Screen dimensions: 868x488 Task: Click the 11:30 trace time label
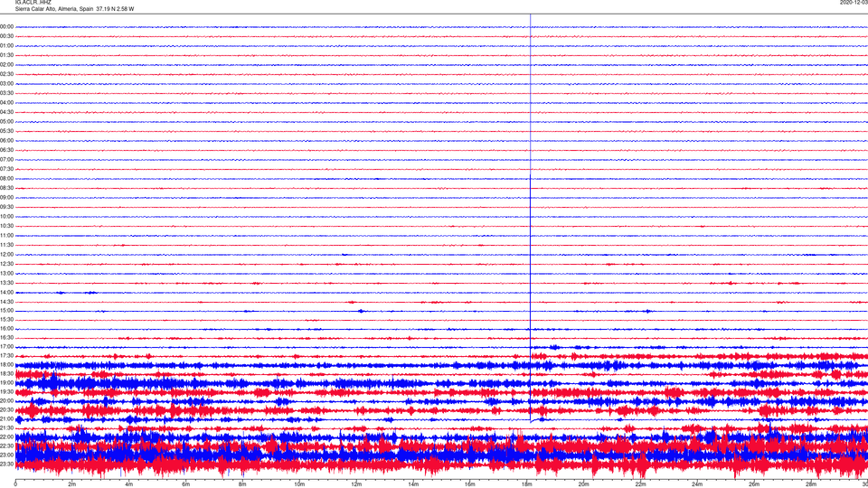6,245
